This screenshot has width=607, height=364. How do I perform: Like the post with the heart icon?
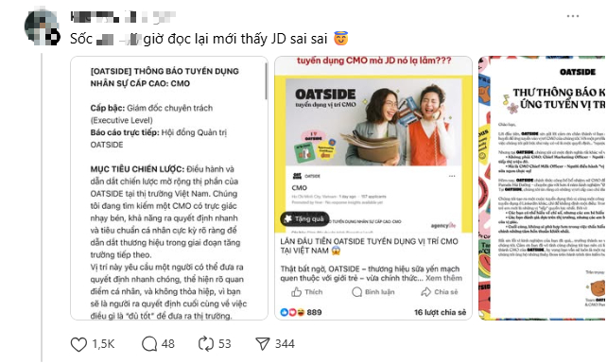(78, 344)
